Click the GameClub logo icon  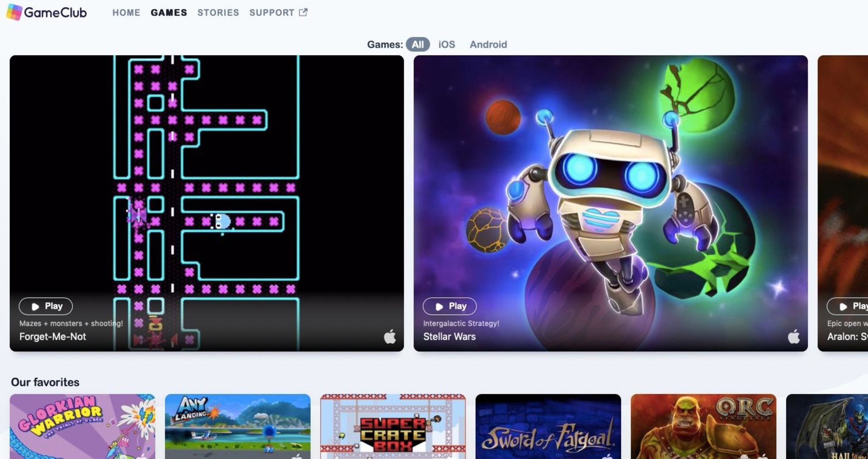coord(14,12)
